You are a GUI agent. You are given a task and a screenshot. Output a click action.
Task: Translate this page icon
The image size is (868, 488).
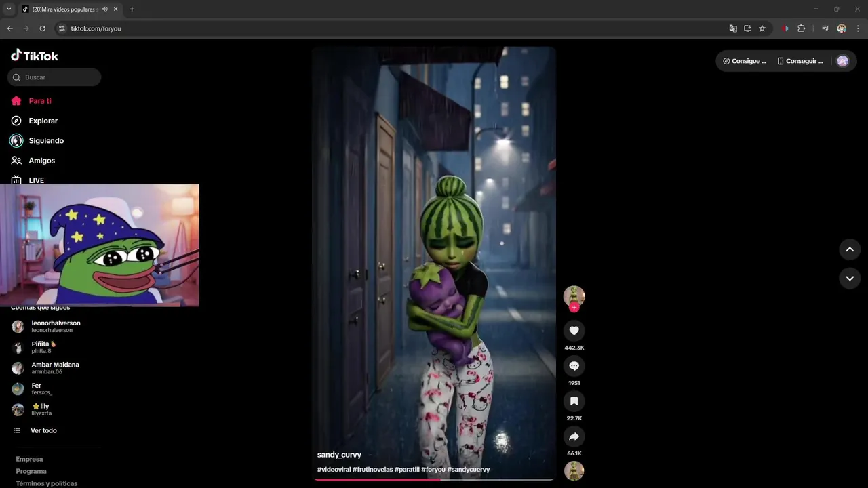733,28
